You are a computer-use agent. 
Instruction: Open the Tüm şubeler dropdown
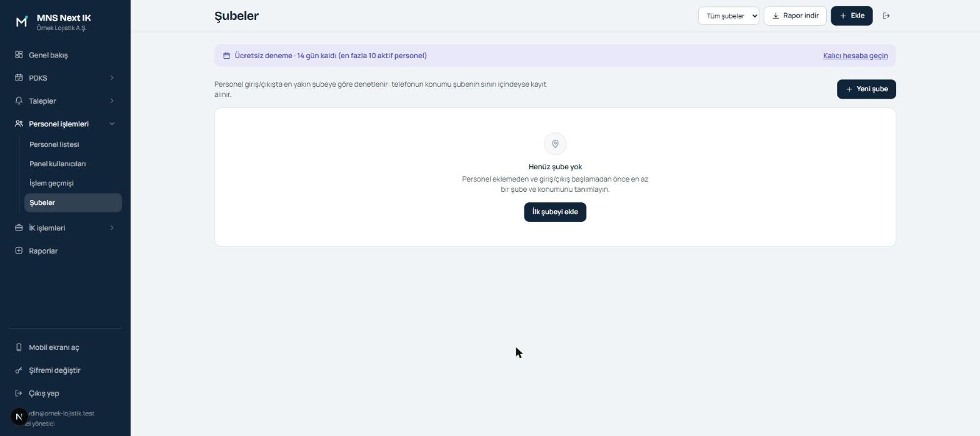729,16
